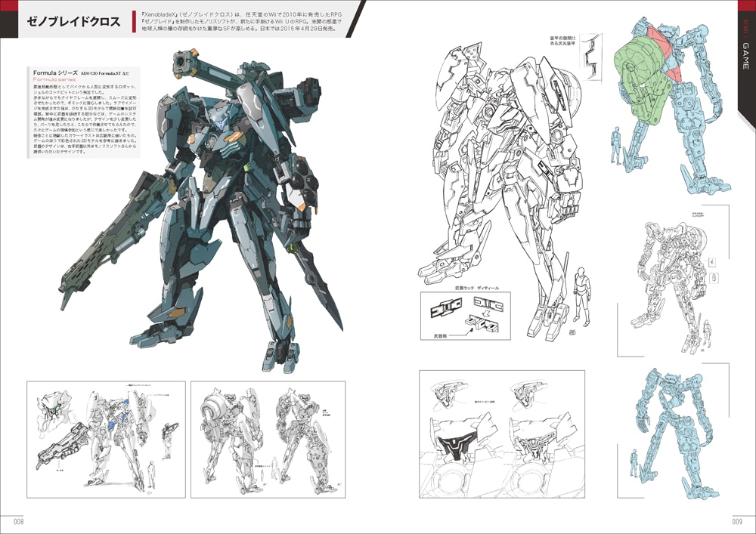Click the ゼノブレイドクロス title banner
756x534 pixels.
(x=72, y=22)
